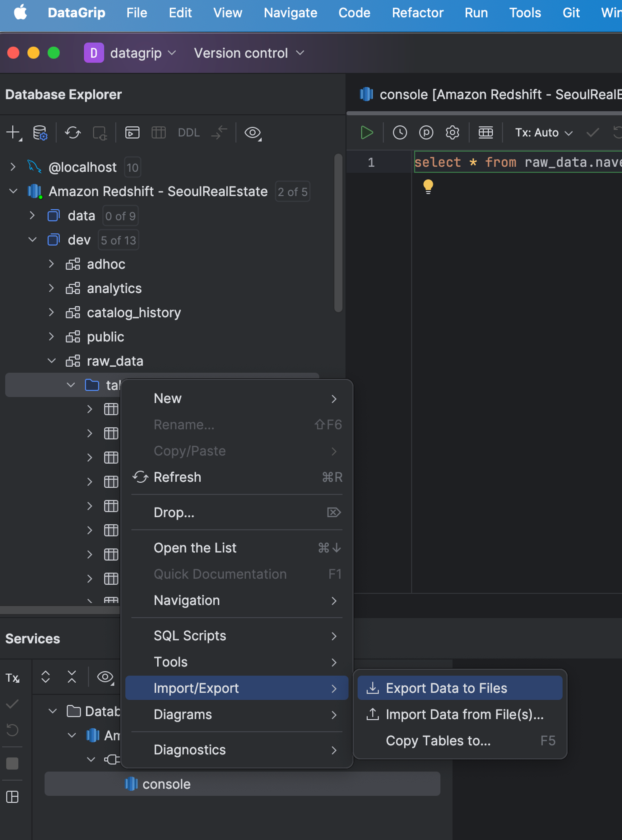Open the Database Explorer view options eye icon
The height and width of the screenshot is (840, 622).
click(253, 132)
